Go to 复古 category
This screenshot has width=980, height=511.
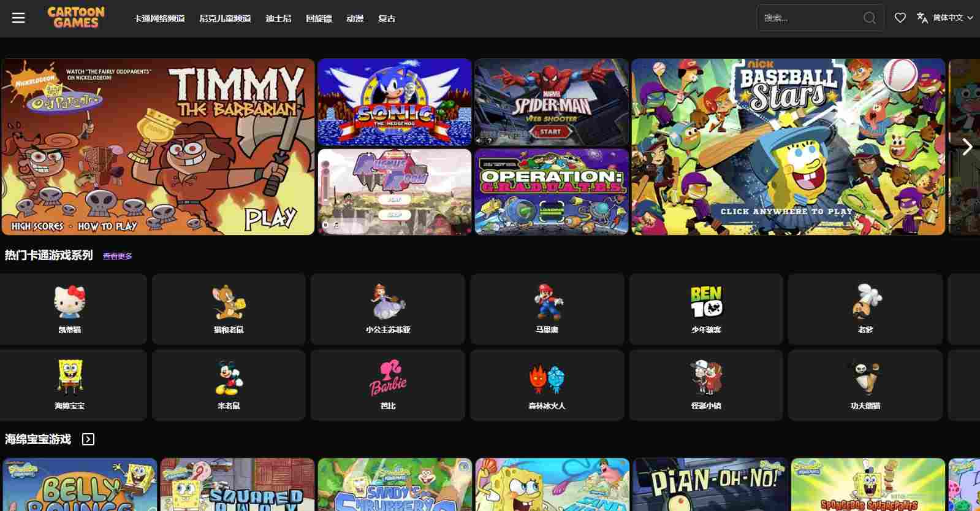(387, 18)
